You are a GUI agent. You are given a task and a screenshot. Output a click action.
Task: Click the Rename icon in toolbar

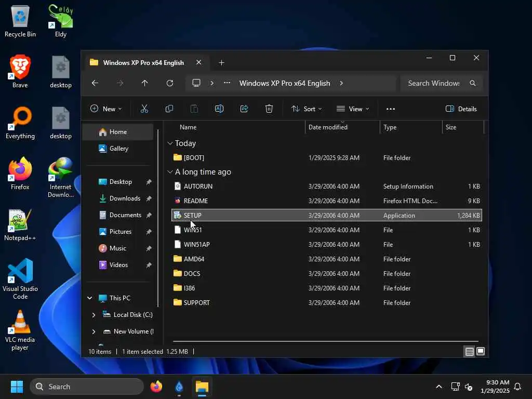coord(219,109)
